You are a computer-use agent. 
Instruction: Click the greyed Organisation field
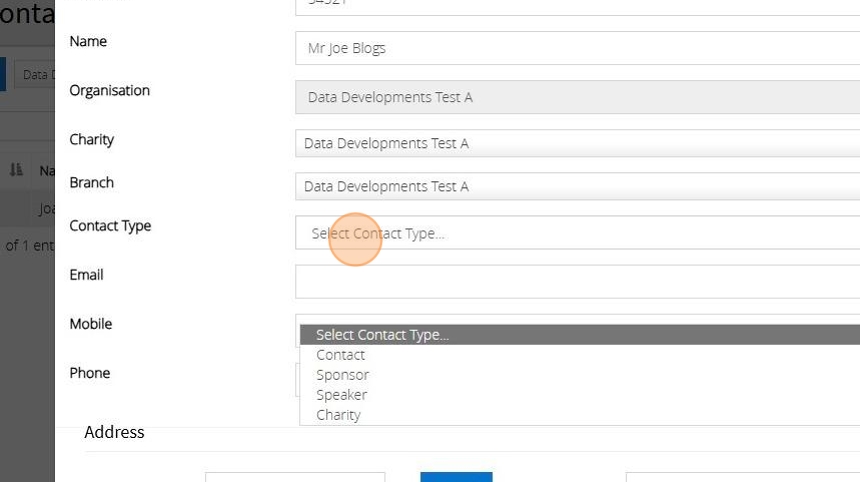click(577, 97)
